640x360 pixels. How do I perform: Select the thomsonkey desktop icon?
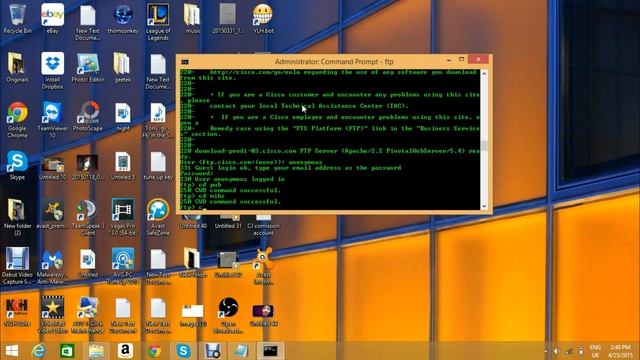tap(123, 19)
